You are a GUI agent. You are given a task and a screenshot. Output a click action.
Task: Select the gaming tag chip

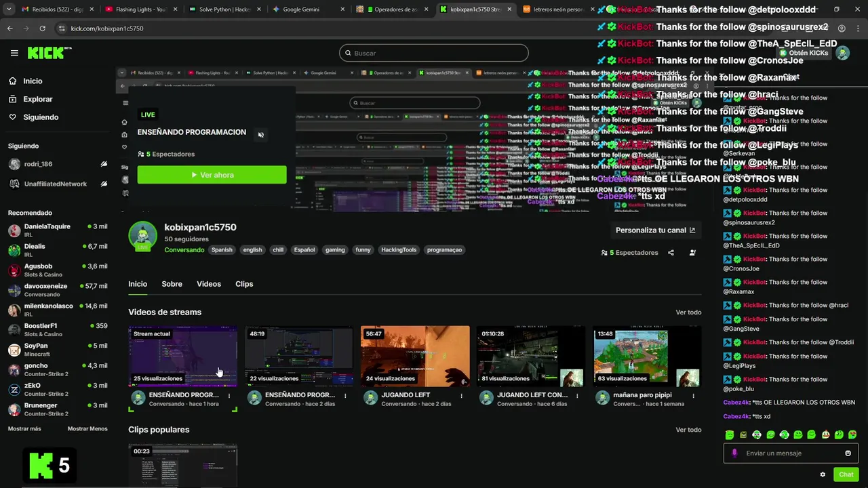[x=335, y=250]
